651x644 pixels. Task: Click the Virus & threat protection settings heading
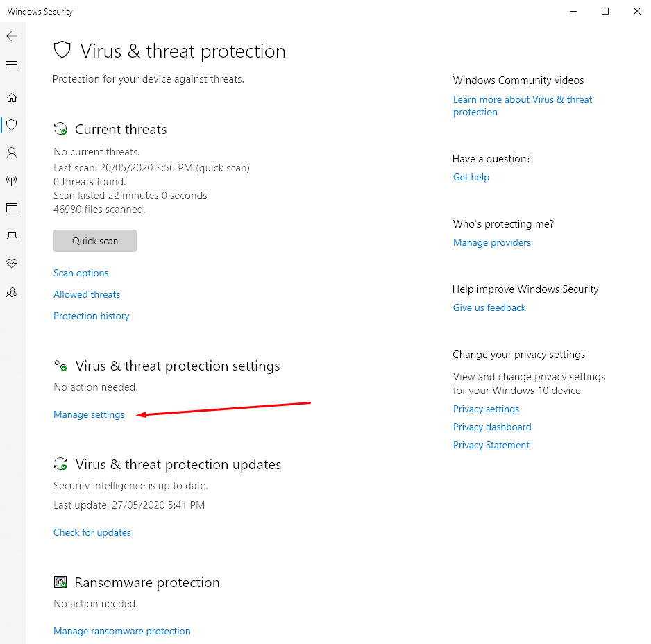[x=178, y=366]
